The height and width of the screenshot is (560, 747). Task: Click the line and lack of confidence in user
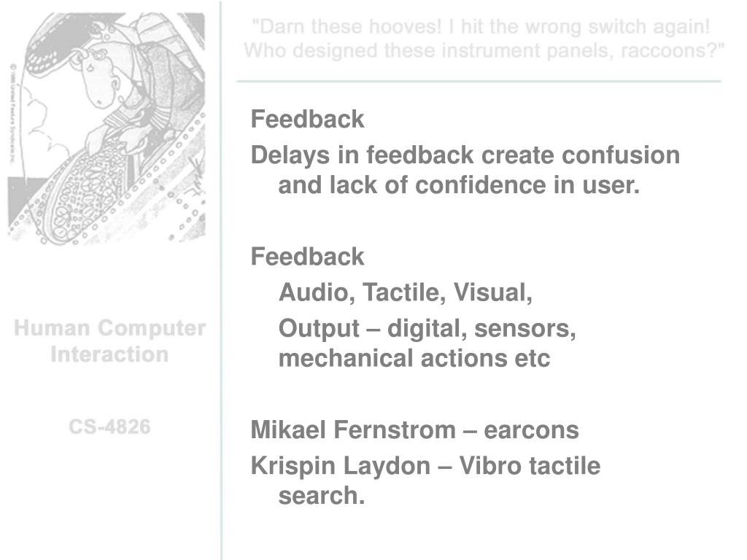459,185
